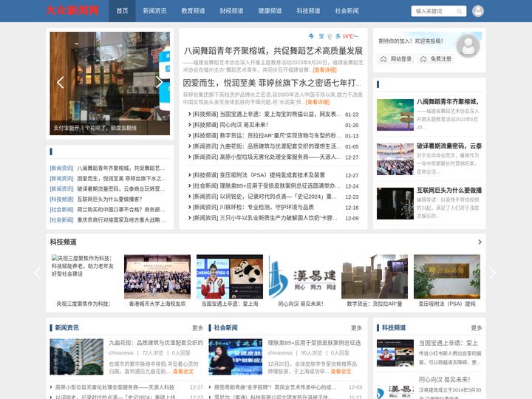
Task: Open the 科技频道 nav tab
Action: coord(308,11)
